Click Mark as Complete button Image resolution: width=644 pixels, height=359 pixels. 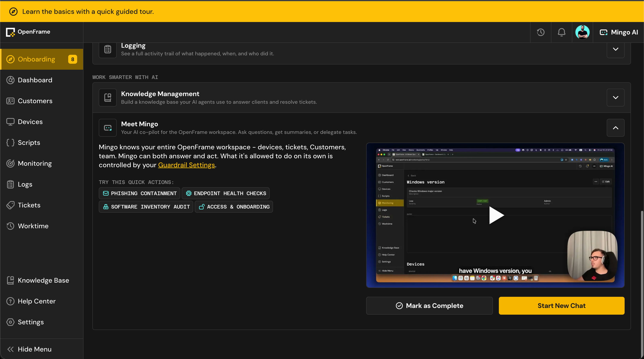[x=429, y=306]
